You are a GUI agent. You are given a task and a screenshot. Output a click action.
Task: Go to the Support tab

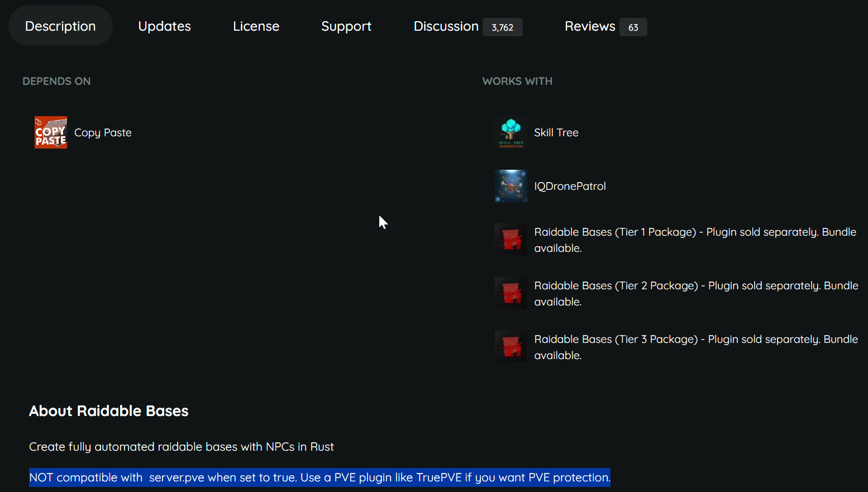[x=346, y=26]
